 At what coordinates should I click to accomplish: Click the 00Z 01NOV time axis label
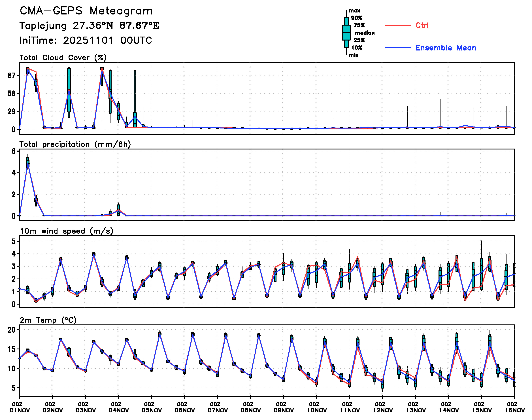point(20,407)
